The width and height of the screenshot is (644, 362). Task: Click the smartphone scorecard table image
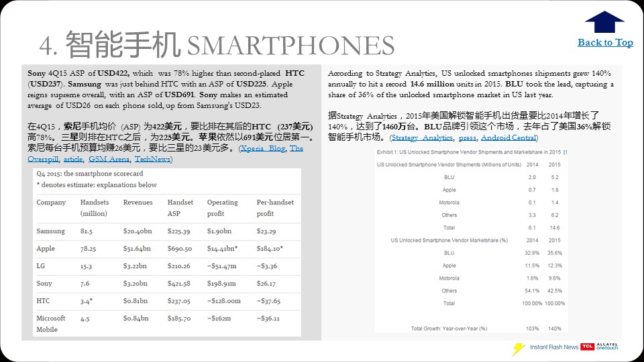[x=167, y=253]
